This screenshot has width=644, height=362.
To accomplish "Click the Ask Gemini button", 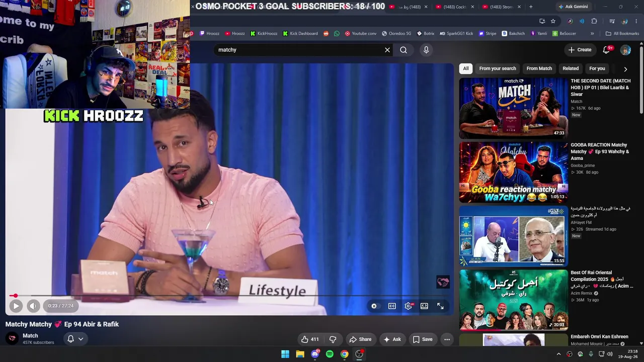I will (573, 7).
